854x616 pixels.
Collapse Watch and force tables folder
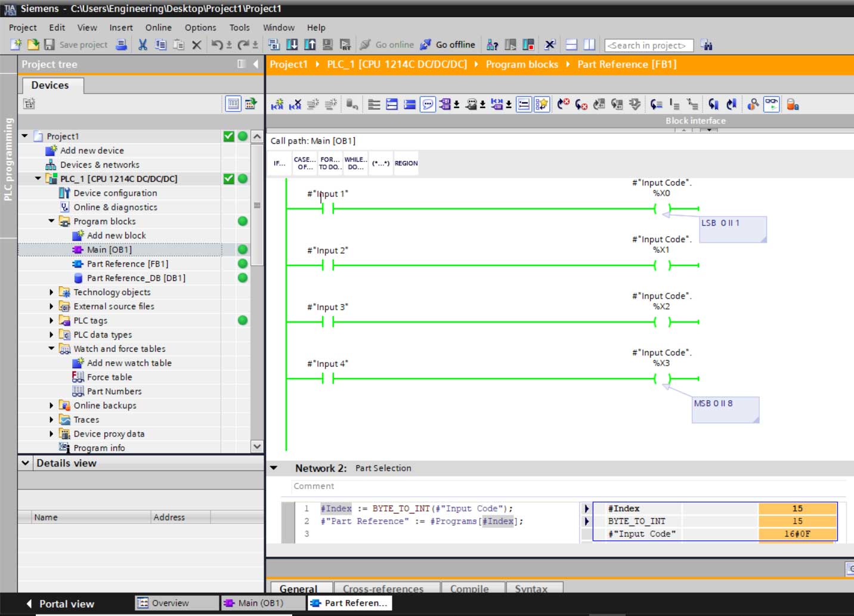click(51, 349)
